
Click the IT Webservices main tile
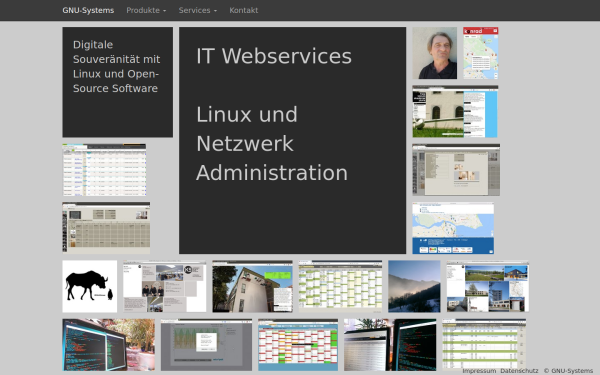coord(292,140)
